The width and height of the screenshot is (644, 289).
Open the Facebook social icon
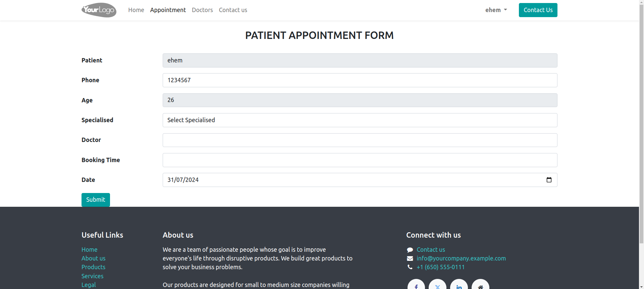(416, 285)
